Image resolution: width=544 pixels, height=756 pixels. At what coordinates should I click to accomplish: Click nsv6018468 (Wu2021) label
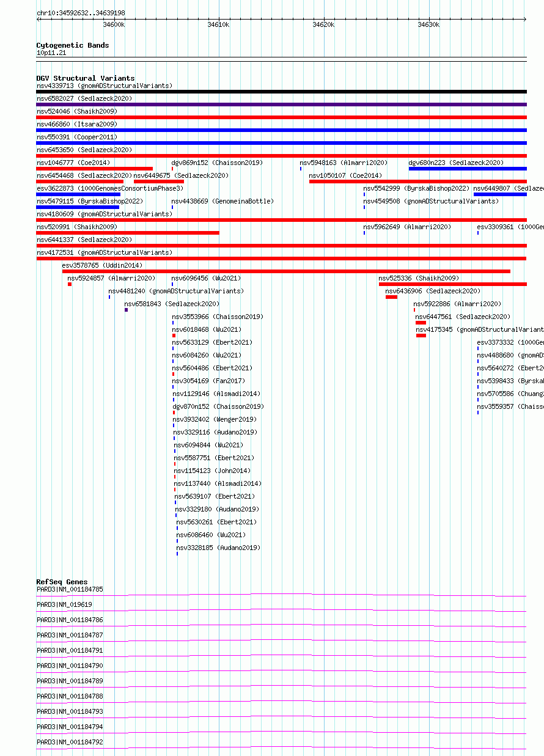coord(207,329)
